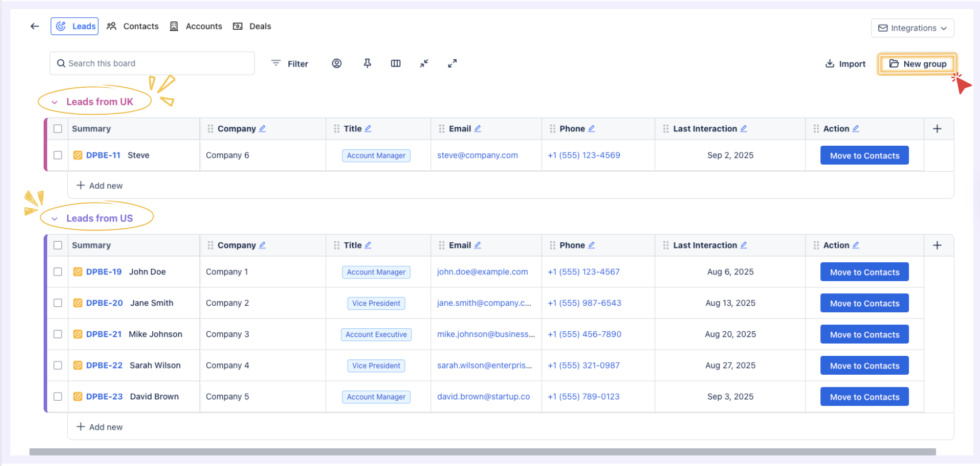Click the expand fullscreen arrows icon
980x466 pixels.
coord(453,64)
